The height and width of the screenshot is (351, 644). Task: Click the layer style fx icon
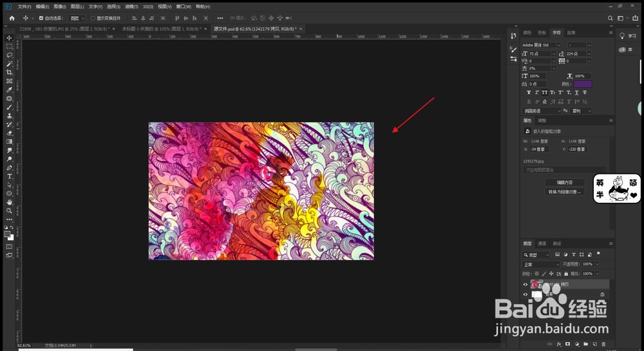click(559, 344)
